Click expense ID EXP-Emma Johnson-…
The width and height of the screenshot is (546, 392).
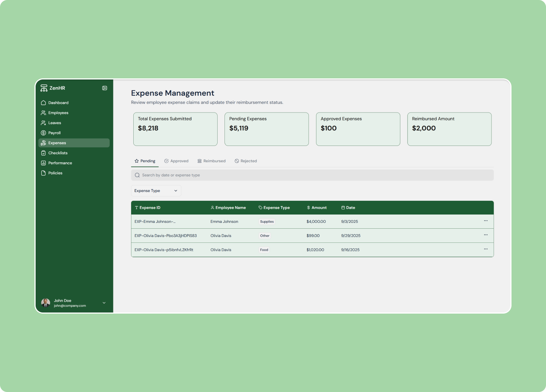pyautogui.click(x=155, y=222)
